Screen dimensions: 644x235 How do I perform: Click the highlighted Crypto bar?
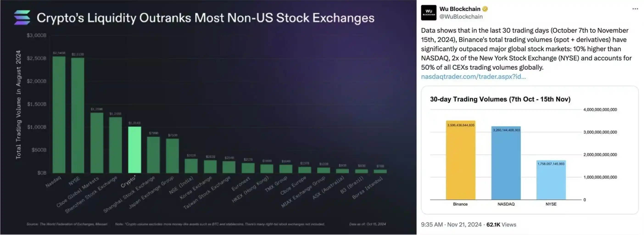(134, 150)
